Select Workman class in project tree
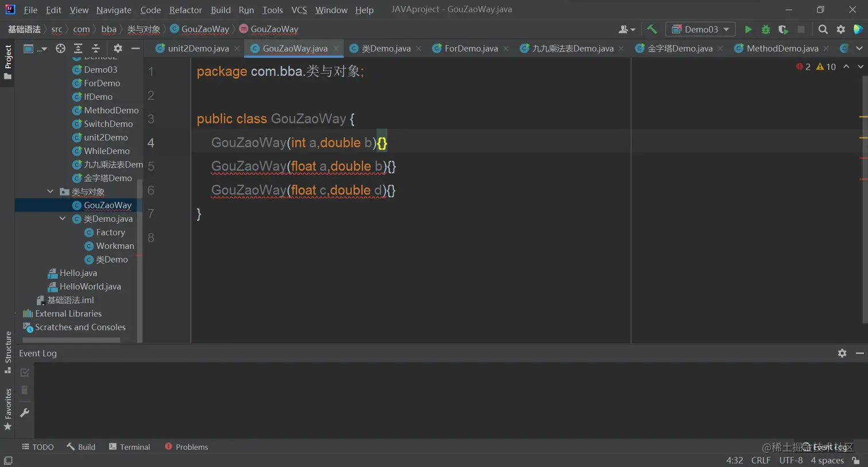This screenshot has height=467, width=868. pyautogui.click(x=115, y=246)
